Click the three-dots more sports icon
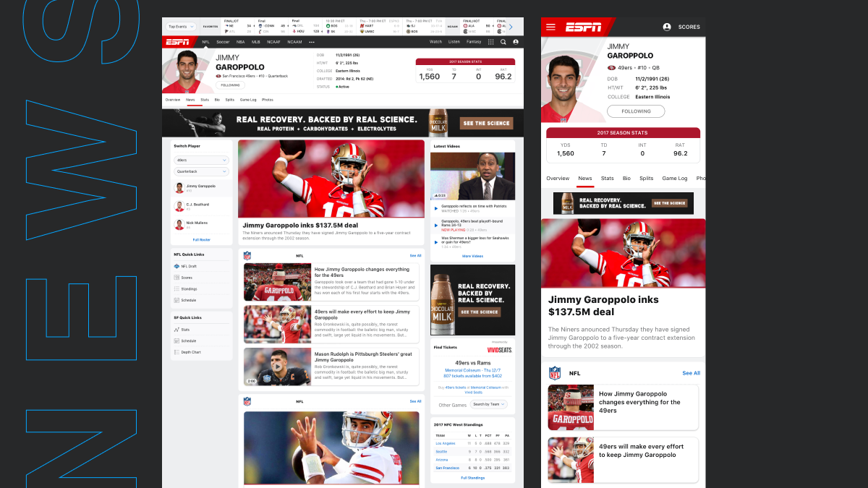This screenshot has height=488, width=868. tap(312, 42)
